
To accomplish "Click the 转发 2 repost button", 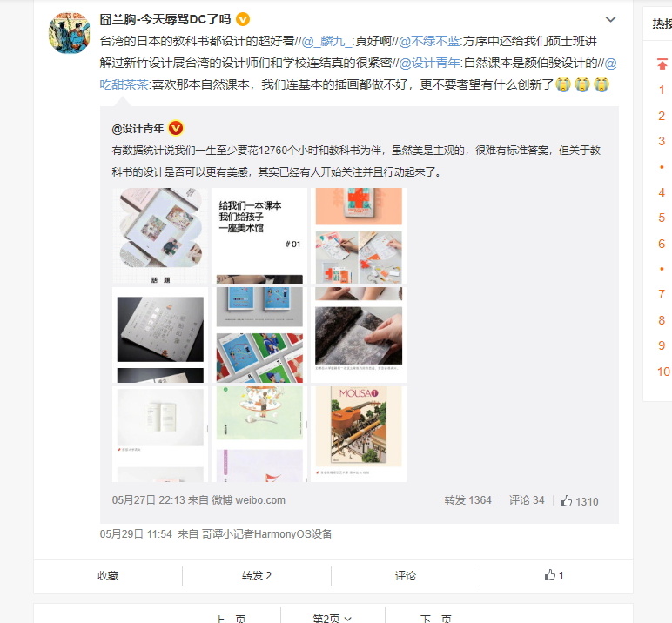I will [256, 575].
